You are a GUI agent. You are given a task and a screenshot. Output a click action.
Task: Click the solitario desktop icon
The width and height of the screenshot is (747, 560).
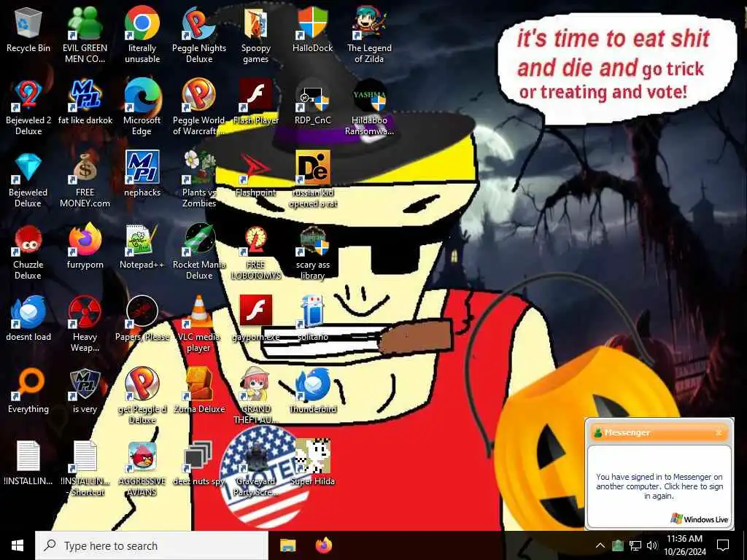pos(312,312)
